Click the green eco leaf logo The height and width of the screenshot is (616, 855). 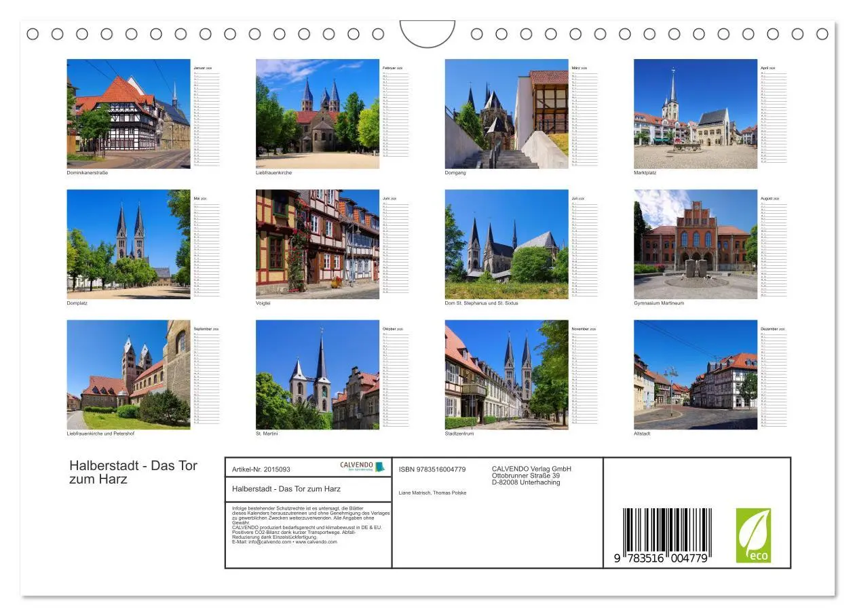pos(754,536)
